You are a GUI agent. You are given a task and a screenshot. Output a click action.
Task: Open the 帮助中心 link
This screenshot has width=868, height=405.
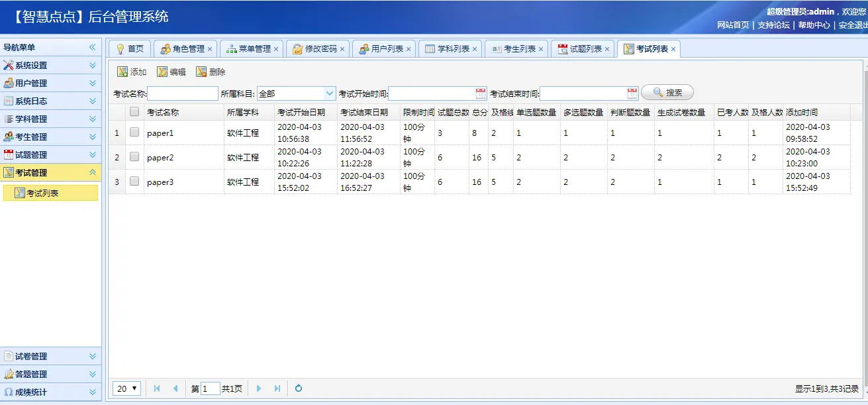[x=814, y=25]
